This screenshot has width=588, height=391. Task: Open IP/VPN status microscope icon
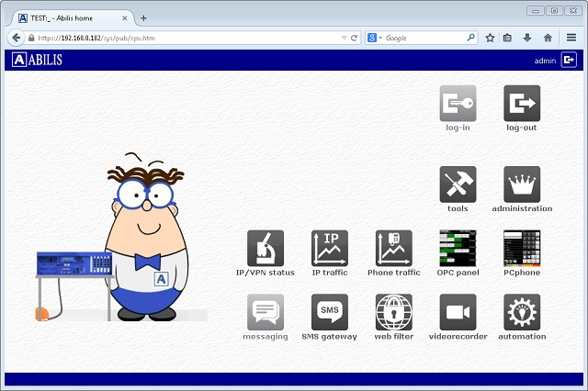(266, 248)
